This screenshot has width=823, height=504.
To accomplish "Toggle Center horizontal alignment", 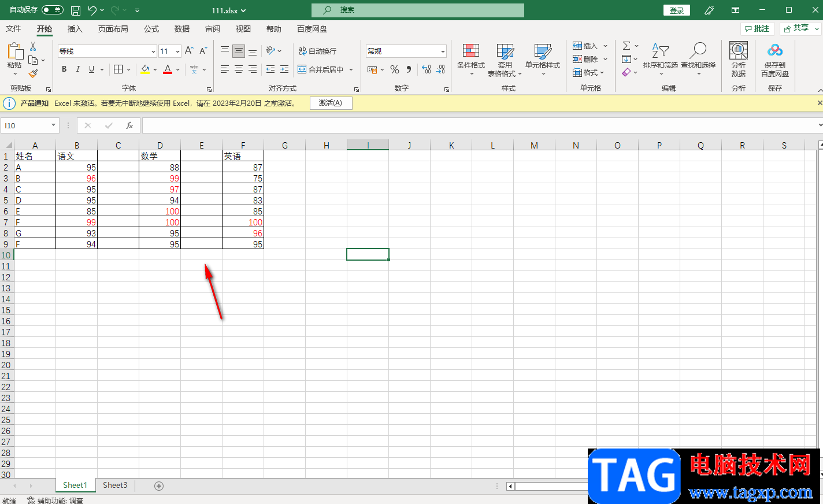I will 239,69.
